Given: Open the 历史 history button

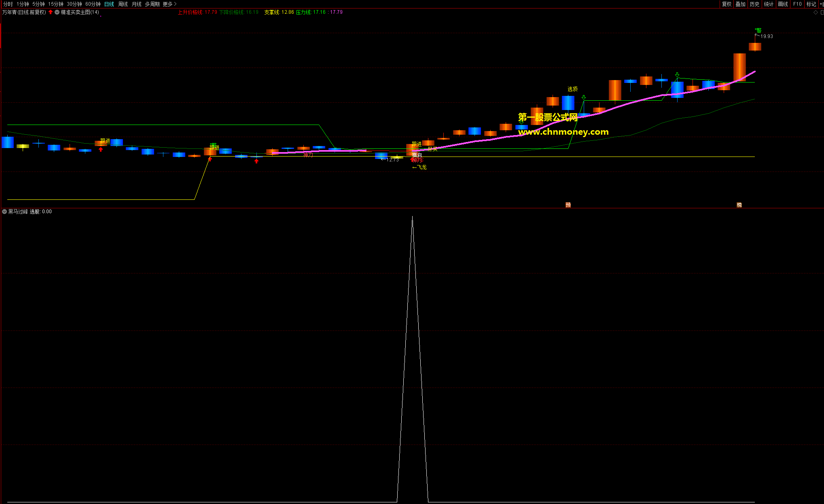Looking at the screenshot, I should click(755, 4).
